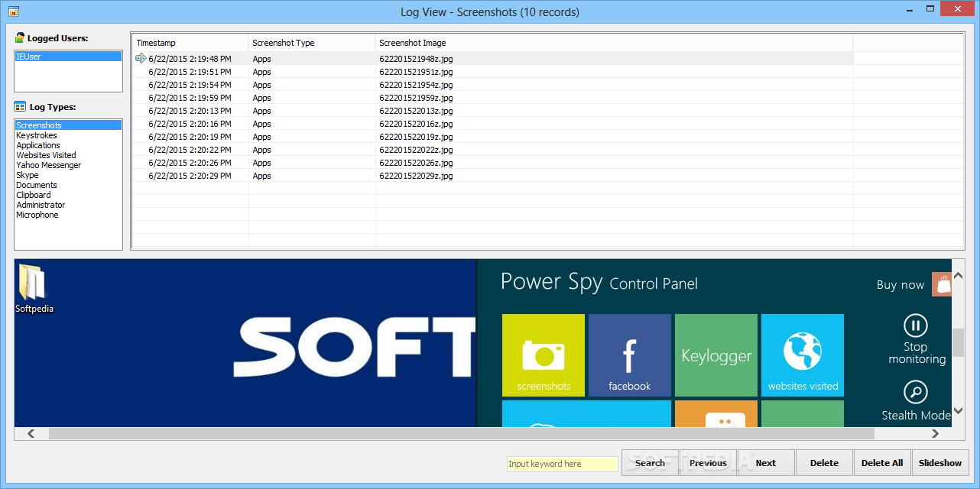This screenshot has width=980, height=489.
Task: Click file name 622201522029z.jpg
Action: pos(416,176)
